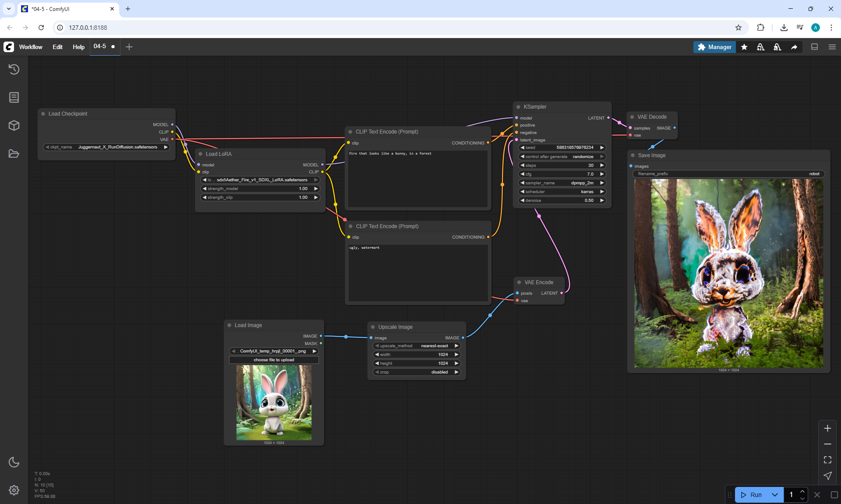Click the Manager button
This screenshot has width=841, height=504.
pyautogui.click(x=714, y=47)
